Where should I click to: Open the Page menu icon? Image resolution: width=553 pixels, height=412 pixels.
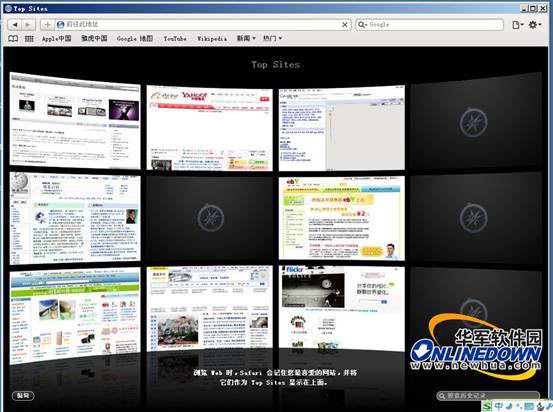pos(518,25)
